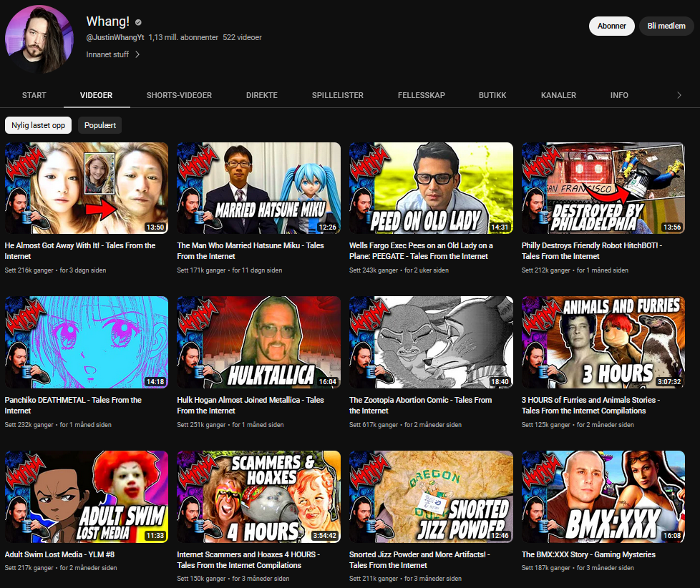This screenshot has width=700, height=588.
Task: Go to the FELLESSKAP tab
Action: click(421, 95)
